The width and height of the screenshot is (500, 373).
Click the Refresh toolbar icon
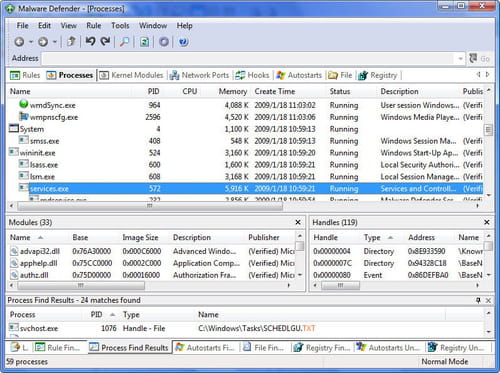[x=144, y=42]
